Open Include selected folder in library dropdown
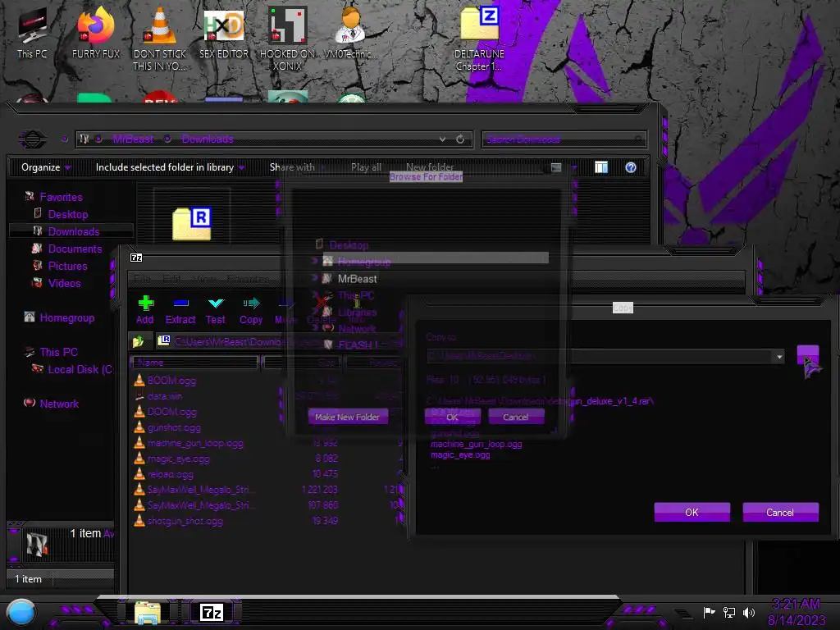This screenshot has width=840, height=630. [x=170, y=167]
